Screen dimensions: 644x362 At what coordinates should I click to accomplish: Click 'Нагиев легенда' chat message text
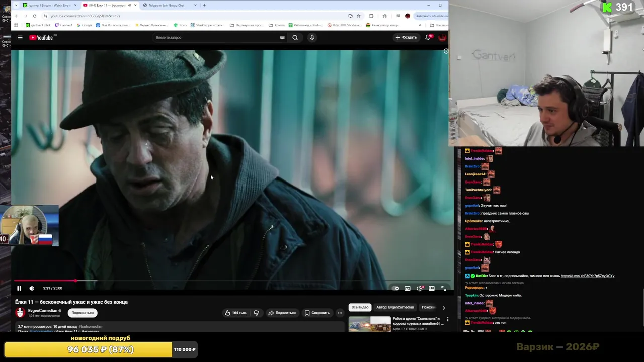coord(508,252)
